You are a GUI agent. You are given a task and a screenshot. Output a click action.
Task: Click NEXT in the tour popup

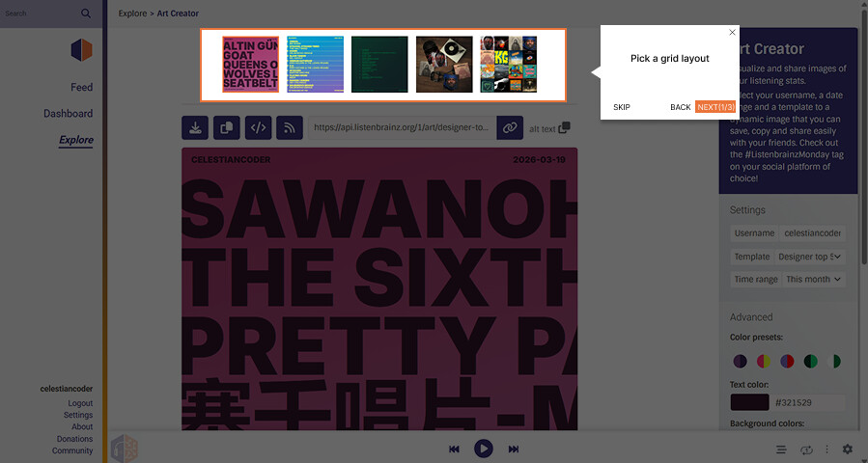pyautogui.click(x=714, y=107)
